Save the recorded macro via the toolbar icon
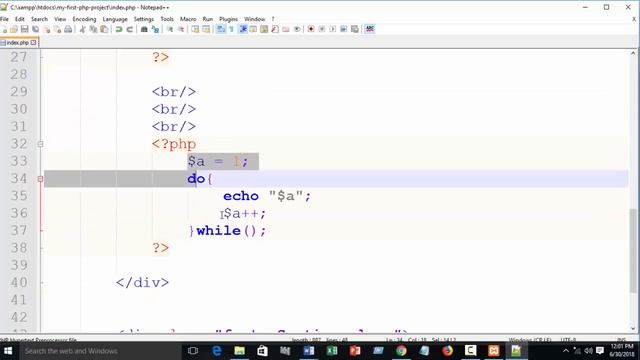This screenshot has width=640, height=360. (x=355, y=29)
